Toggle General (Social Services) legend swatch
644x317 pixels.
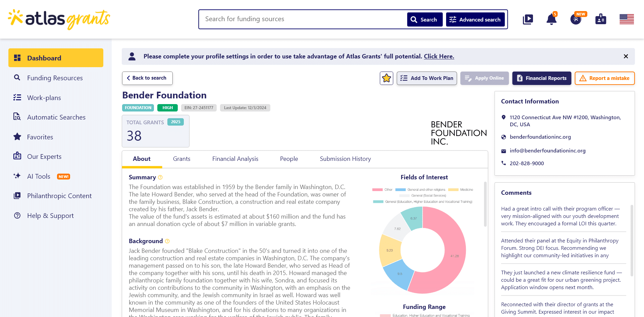404,195
